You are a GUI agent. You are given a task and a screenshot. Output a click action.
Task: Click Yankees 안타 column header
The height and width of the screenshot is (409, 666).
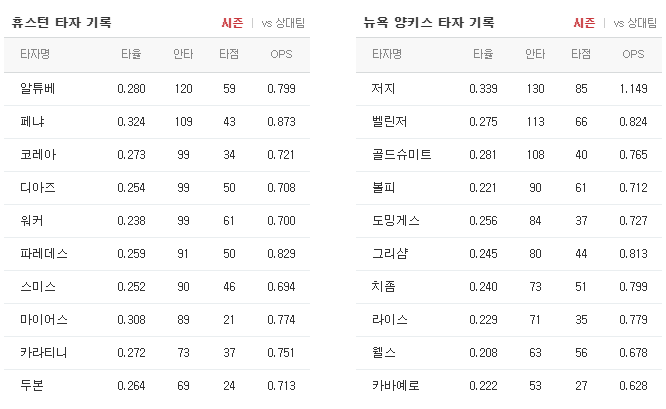pyautogui.click(x=535, y=54)
